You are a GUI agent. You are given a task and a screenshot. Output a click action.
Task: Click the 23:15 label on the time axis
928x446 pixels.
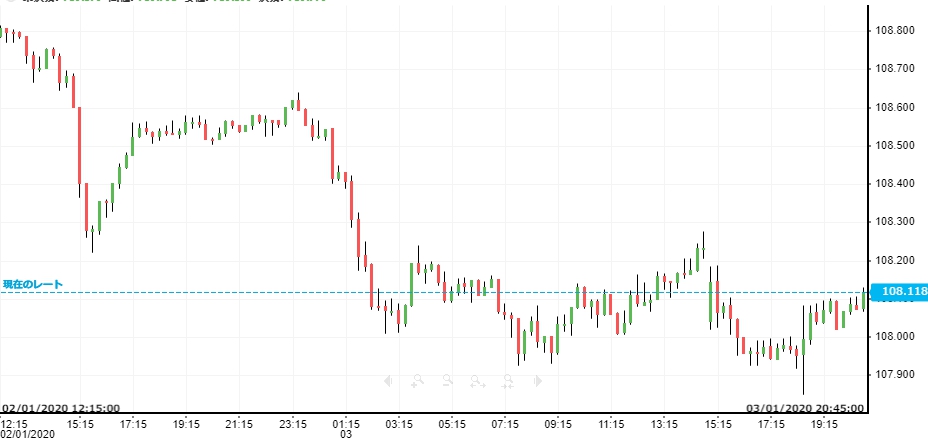coord(292,424)
